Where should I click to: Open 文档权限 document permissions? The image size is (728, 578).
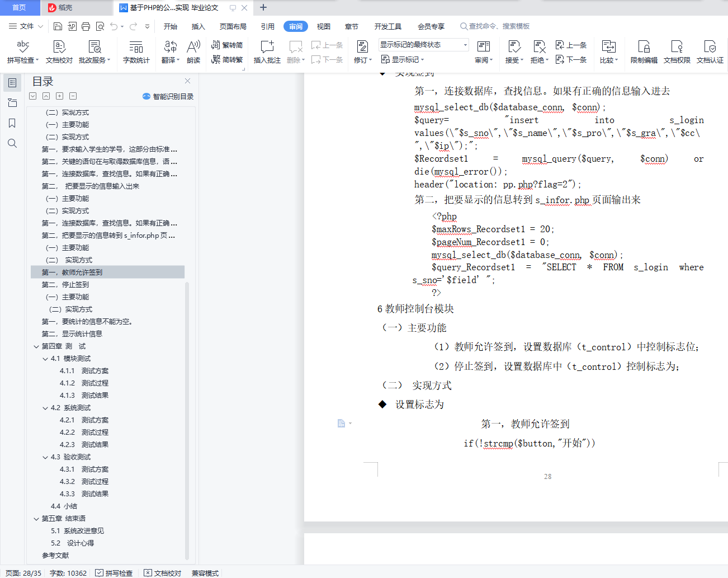(x=677, y=52)
